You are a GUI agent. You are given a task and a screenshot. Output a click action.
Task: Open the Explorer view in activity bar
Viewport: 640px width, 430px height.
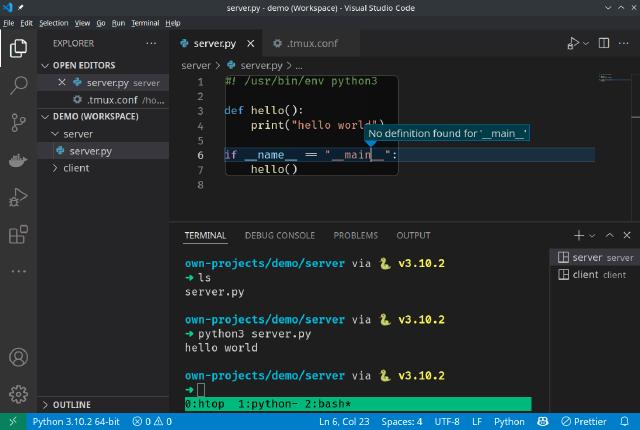pyautogui.click(x=18, y=48)
